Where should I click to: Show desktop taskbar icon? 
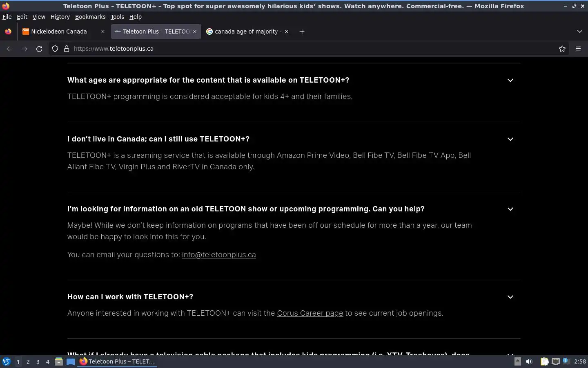coord(71,361)
